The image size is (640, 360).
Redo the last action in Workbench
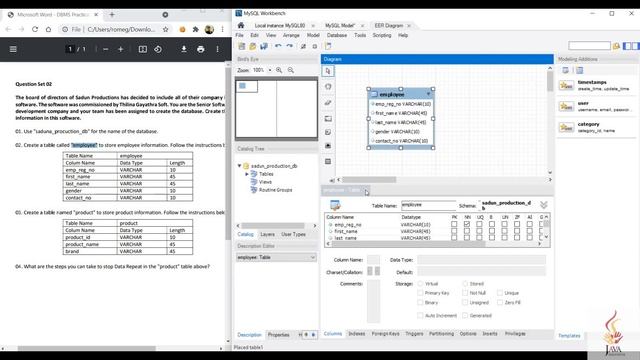(289, 46)
